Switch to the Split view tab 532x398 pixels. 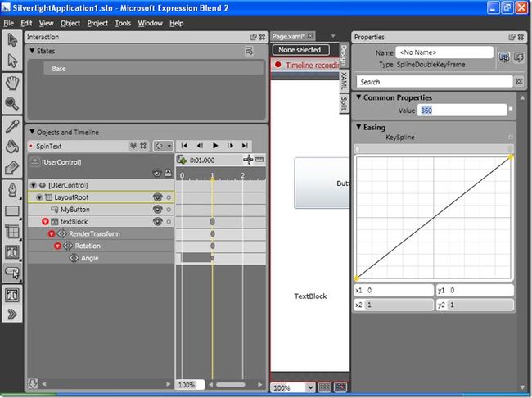344,103
